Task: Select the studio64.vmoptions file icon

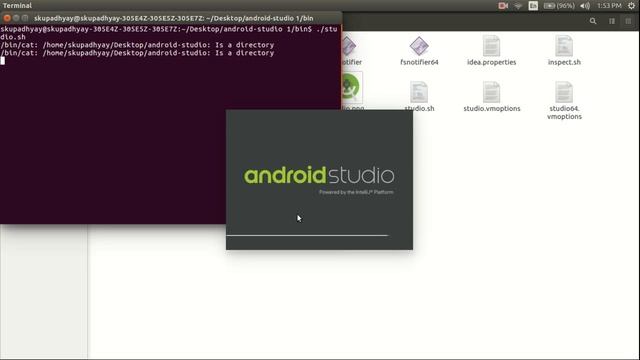Action: point(564,92)
